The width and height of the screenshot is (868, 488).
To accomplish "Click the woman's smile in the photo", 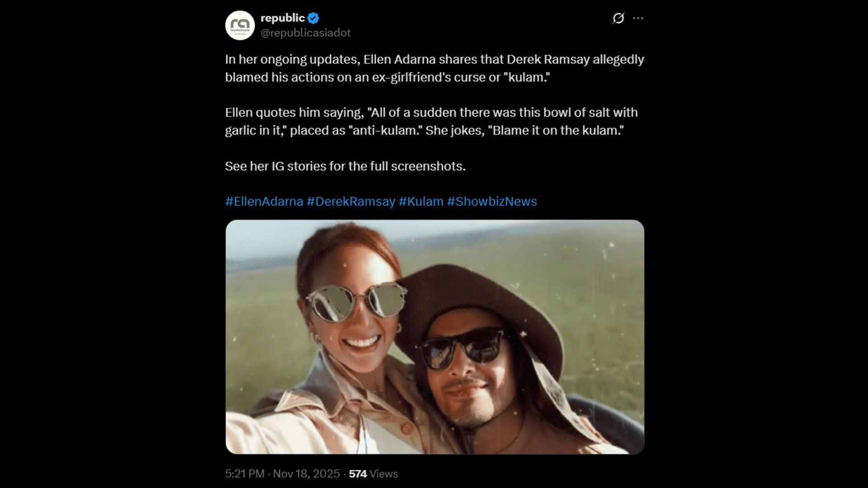I will pyautogui.click(x=361, y=342).
